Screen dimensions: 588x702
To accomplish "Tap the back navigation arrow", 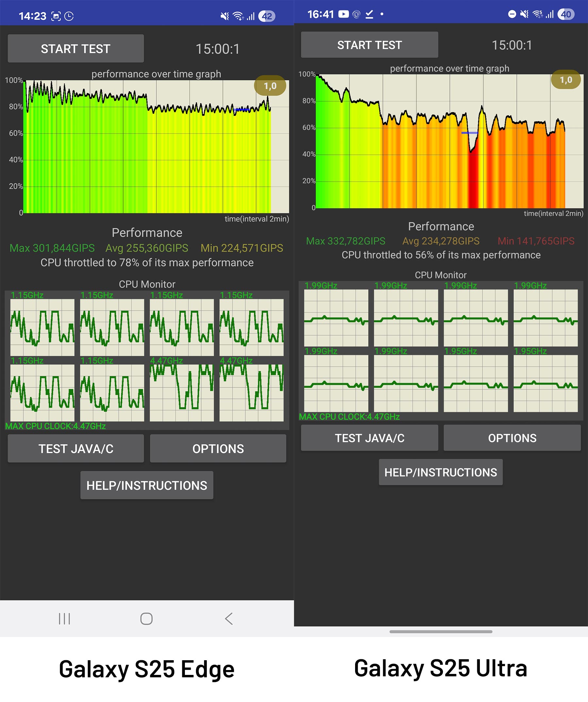I will (x=229, y=619).
